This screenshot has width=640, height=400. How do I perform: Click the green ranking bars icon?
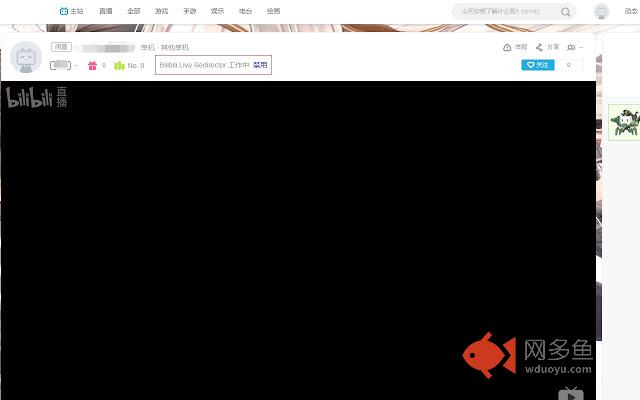click(119, 65)
